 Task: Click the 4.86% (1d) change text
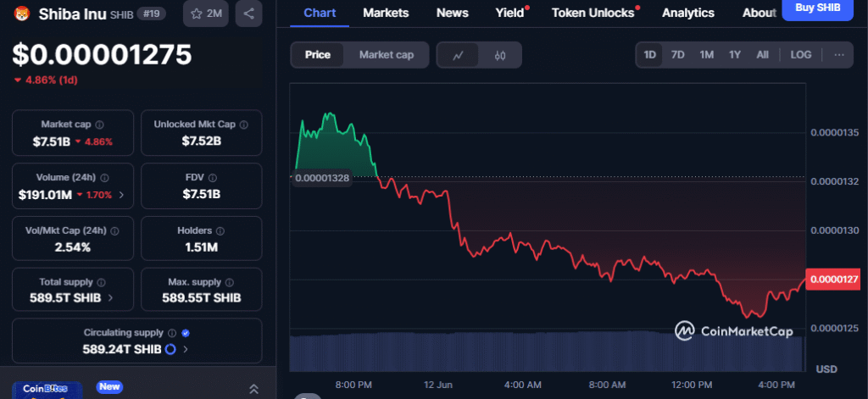click(51, 80)
